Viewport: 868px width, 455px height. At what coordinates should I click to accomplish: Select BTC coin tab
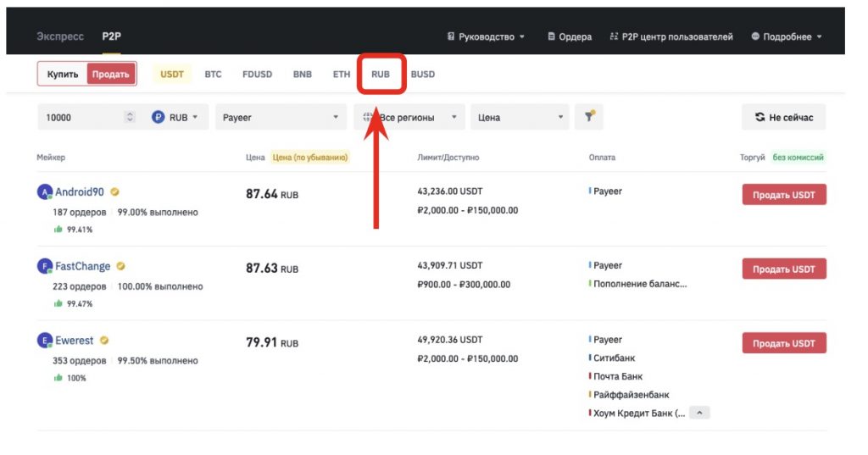click(x=213, y=75)
